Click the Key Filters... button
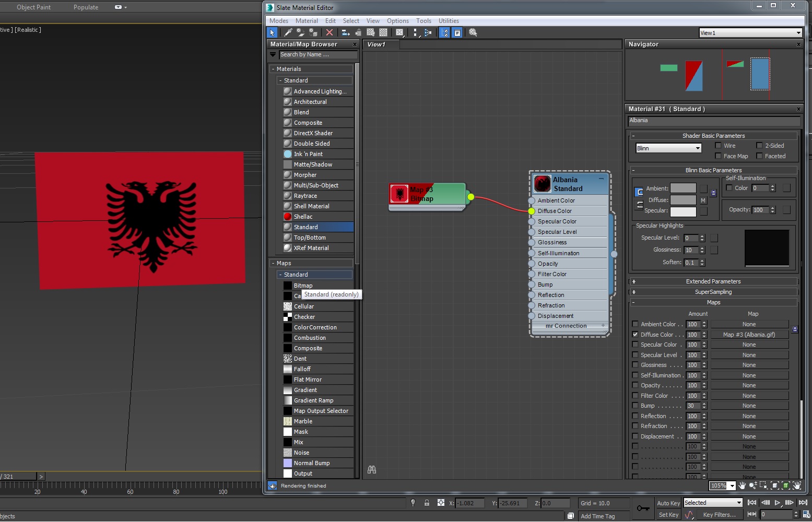 [719, 515]
